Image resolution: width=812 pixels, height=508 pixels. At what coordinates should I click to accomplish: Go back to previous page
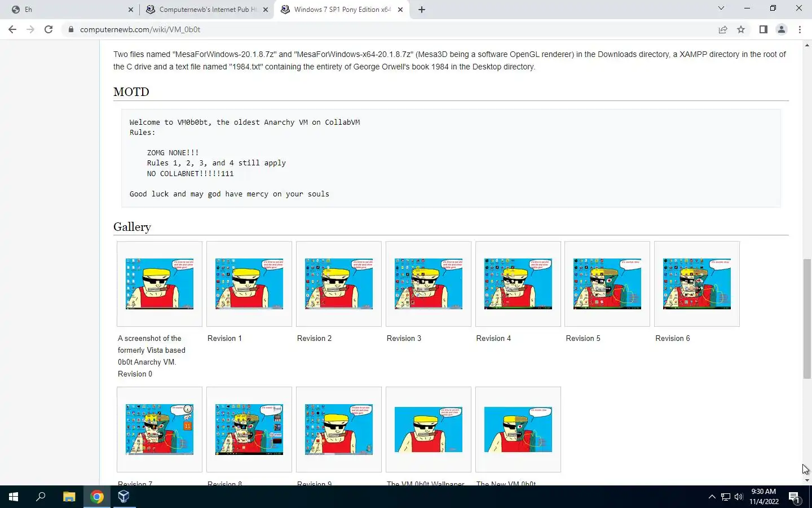(12, 29)
